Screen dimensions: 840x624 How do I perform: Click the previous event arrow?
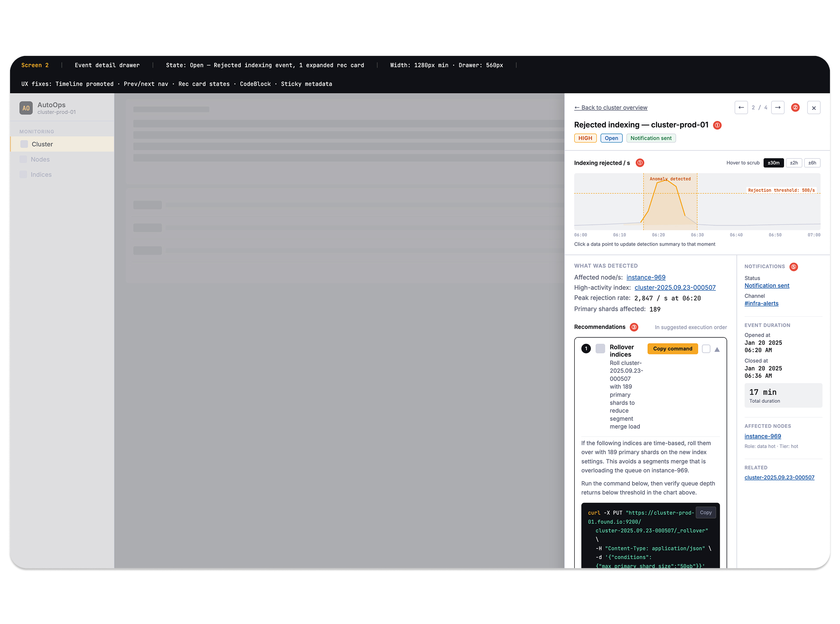[741, 107]
